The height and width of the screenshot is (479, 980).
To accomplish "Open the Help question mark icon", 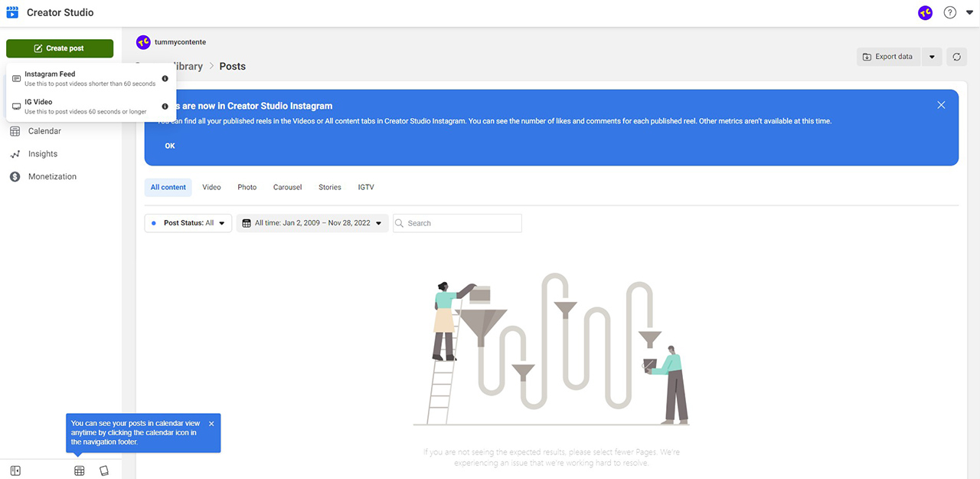I will click(x=950, y=12).
